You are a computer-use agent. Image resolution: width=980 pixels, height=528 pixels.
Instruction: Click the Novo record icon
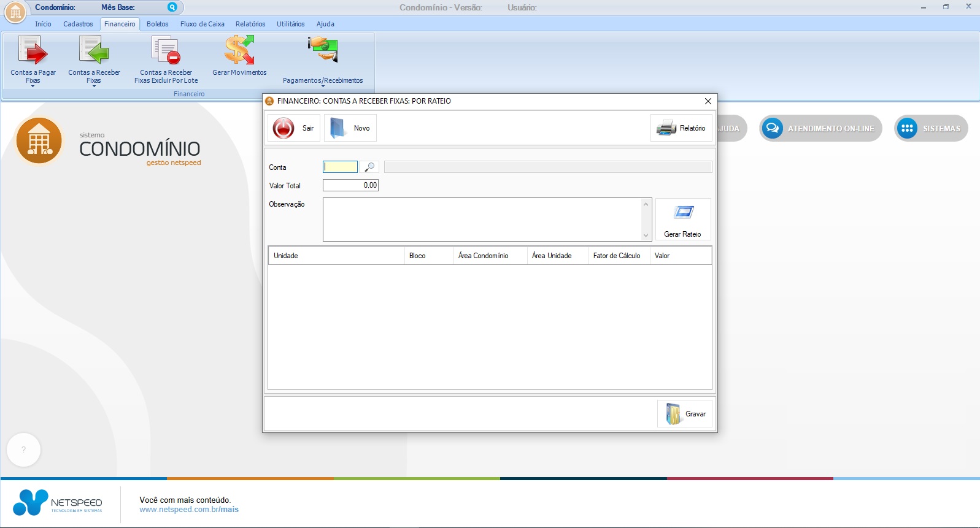(x=338, y=128)
